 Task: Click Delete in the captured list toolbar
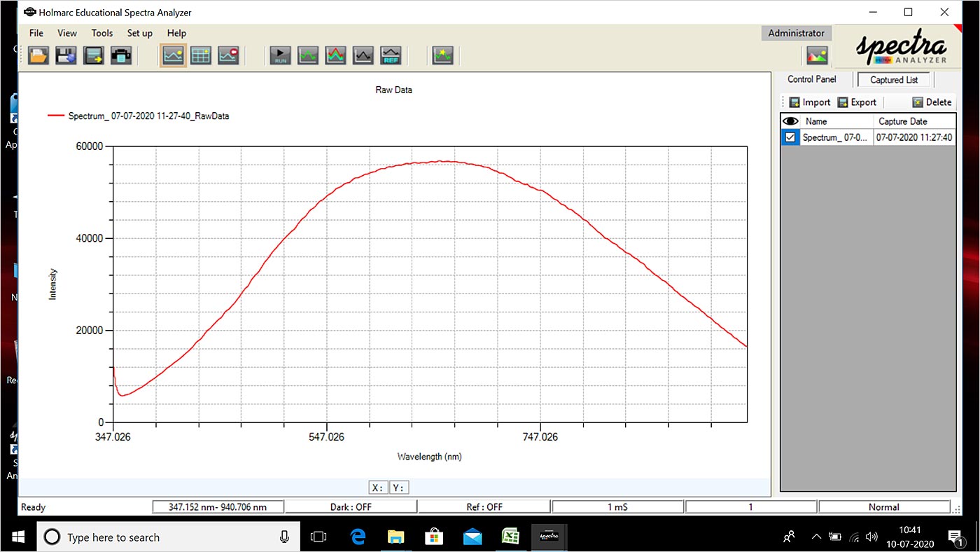pos(932,102)
